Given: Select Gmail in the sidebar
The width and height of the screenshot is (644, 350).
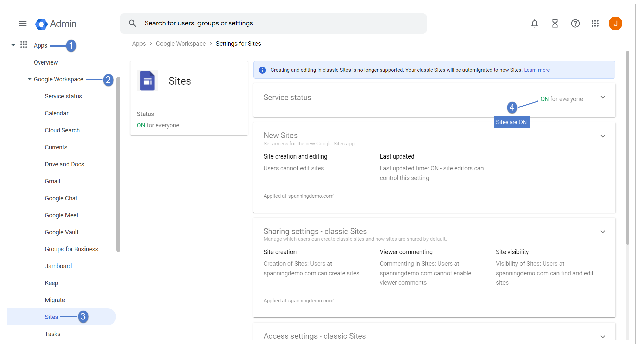Looking at the screenshot, I should pos(53,181).
